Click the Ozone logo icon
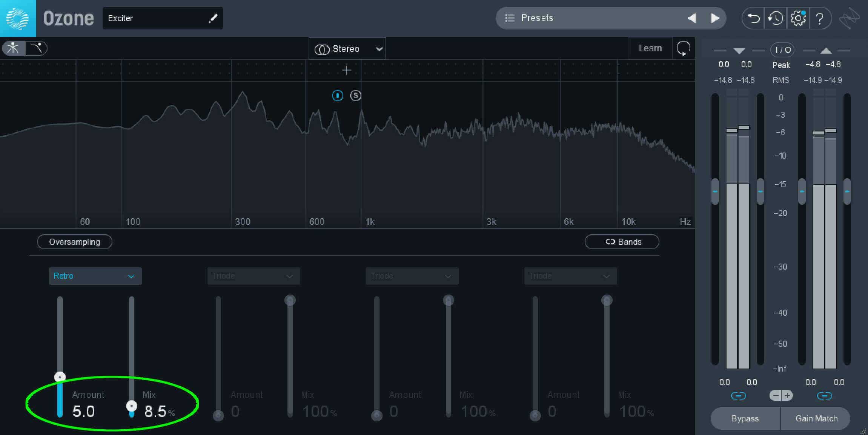 point(18,18)
